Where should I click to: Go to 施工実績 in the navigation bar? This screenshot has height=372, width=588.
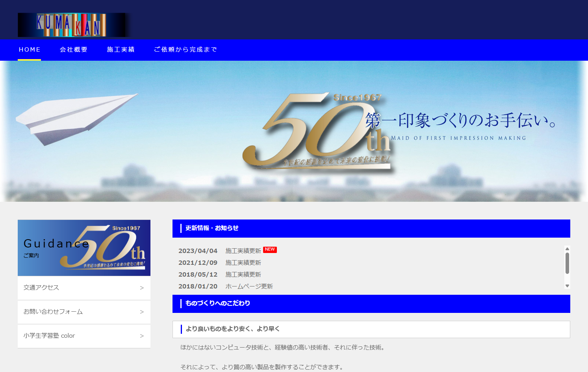click(x=121, y=50)
